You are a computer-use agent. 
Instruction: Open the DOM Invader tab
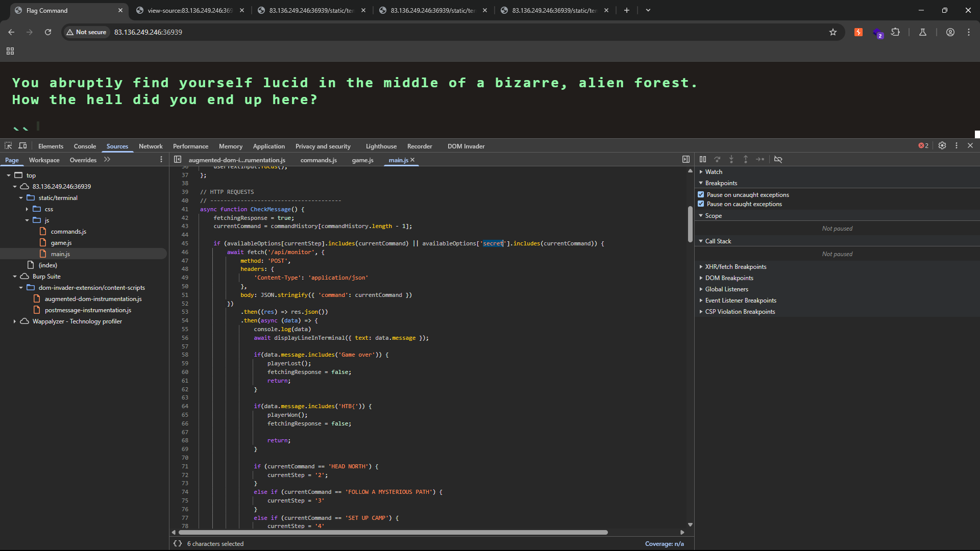466,146
